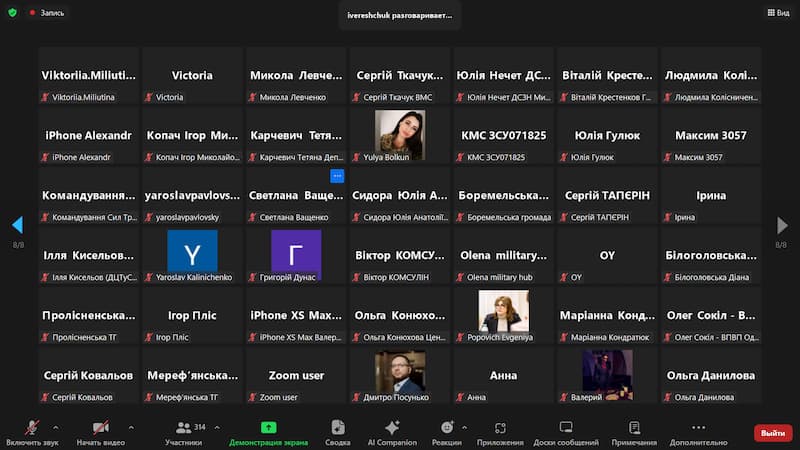This screenshot has height=450, width=800.
Task: Start Демонстрация экрана screen sharing
Action: click(x=268, y=431)
